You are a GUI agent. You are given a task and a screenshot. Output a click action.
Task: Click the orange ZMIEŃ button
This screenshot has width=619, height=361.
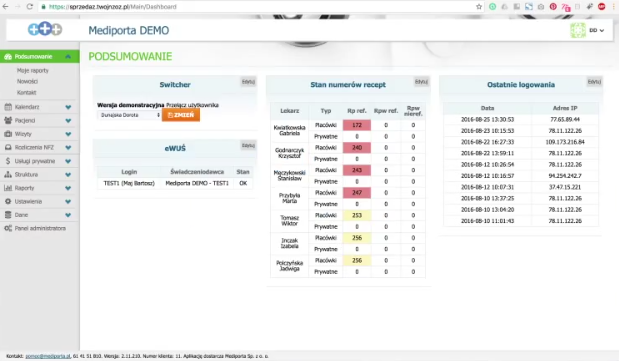[181, 115]
